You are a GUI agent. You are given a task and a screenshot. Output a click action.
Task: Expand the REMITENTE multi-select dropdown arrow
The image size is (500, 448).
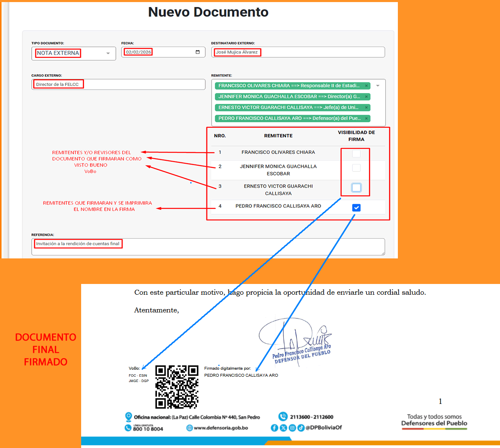click(378, 86)
